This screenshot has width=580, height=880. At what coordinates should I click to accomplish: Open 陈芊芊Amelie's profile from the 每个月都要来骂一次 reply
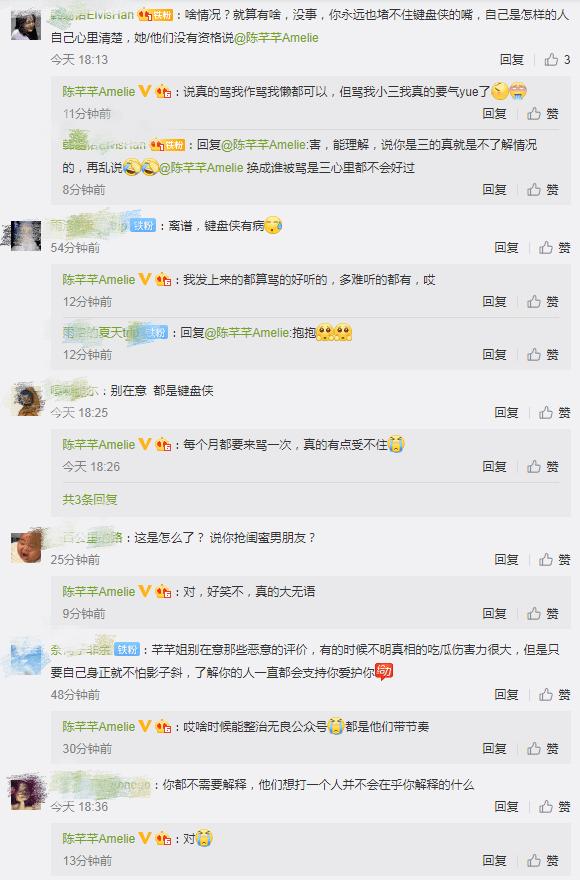(98, 444)
